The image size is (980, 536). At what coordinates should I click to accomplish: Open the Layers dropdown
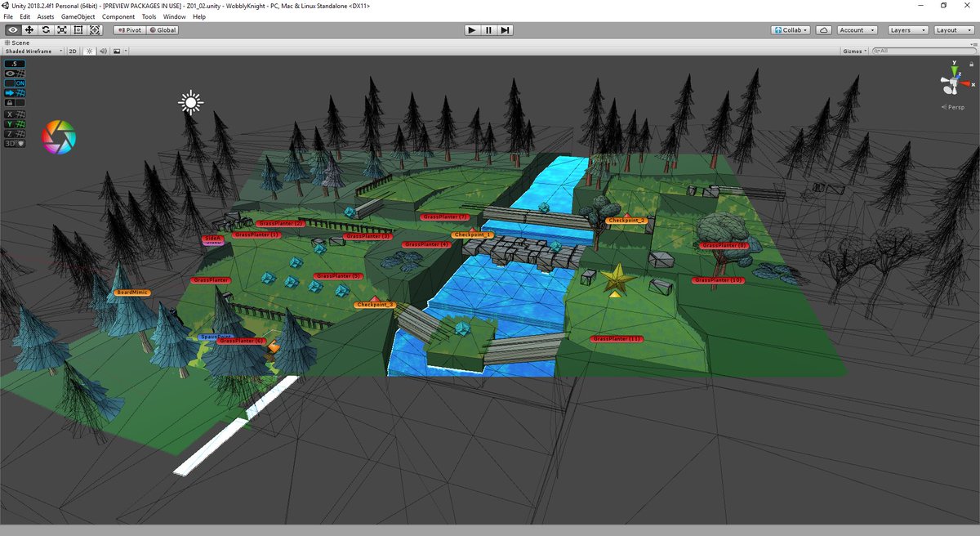click(906, 29)
